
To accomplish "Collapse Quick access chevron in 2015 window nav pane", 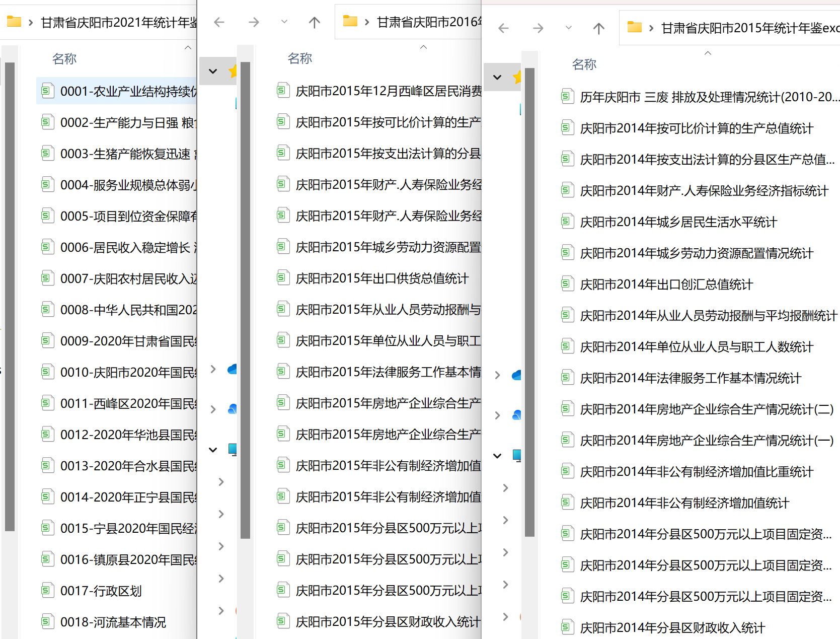I will pyautogui.click(x=497, y=77).
